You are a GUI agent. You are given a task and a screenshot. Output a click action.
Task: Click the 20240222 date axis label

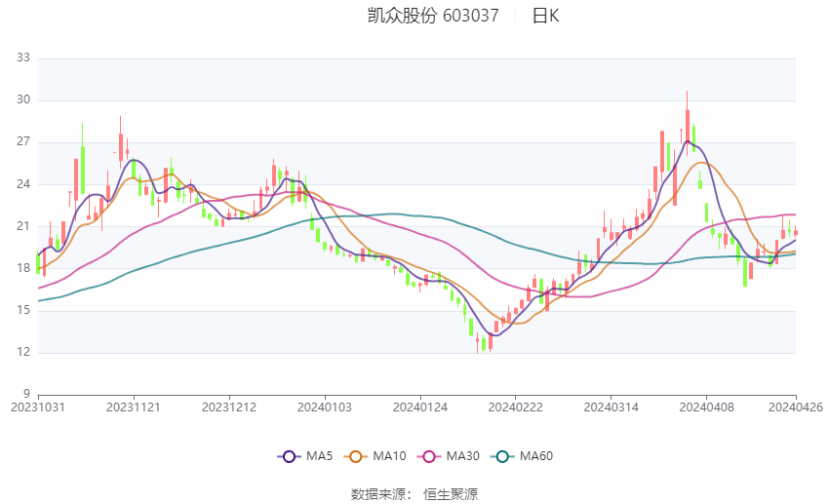[x=516, y=407]
